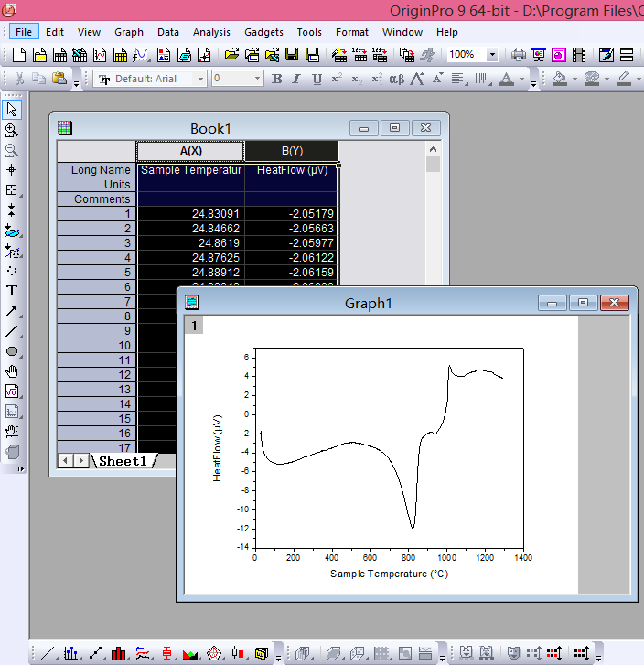This screenshot has height=665, width=644.
Task: Expand the Fill Color dropdown arrow
Action: tap(574, 79)
